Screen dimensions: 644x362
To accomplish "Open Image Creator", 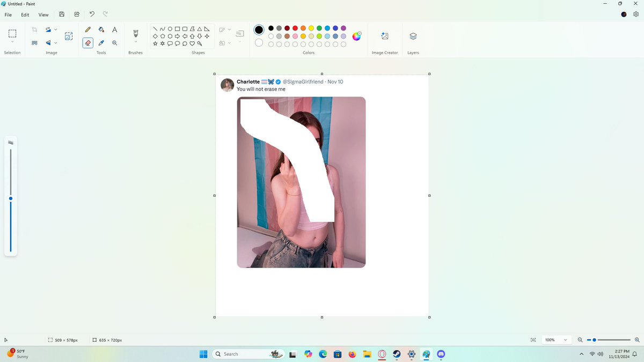I will click(x=385, y=36).
